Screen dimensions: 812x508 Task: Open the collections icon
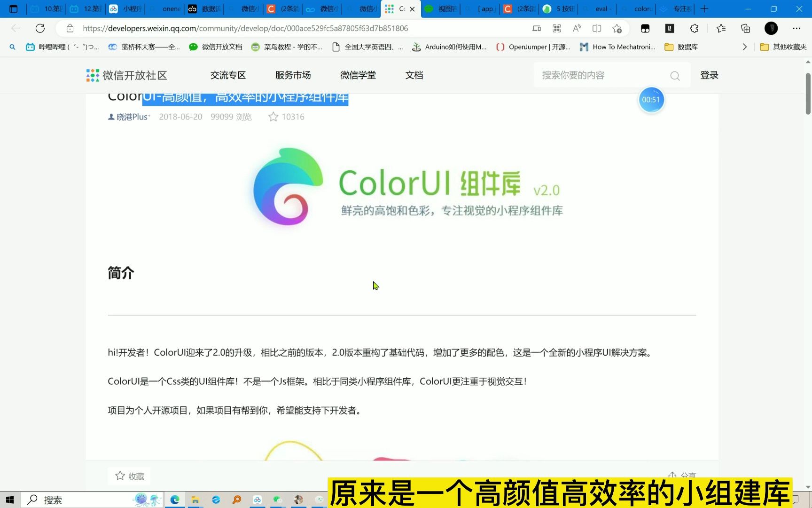[745, 28]
